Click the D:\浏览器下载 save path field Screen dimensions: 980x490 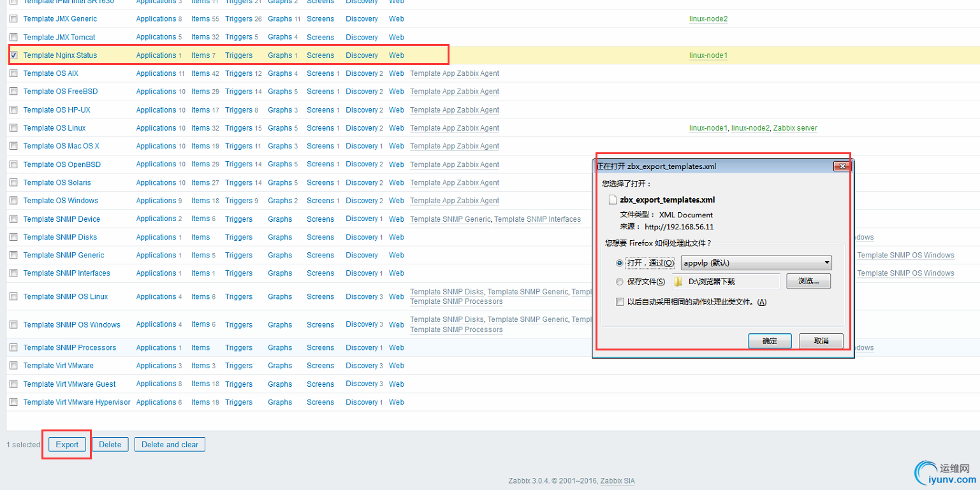(726, 281)
